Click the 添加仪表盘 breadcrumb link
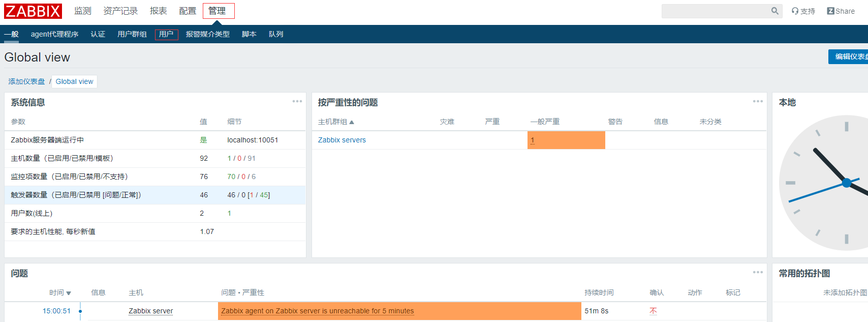This screenshot has height=322, width=868. (26, 81)
